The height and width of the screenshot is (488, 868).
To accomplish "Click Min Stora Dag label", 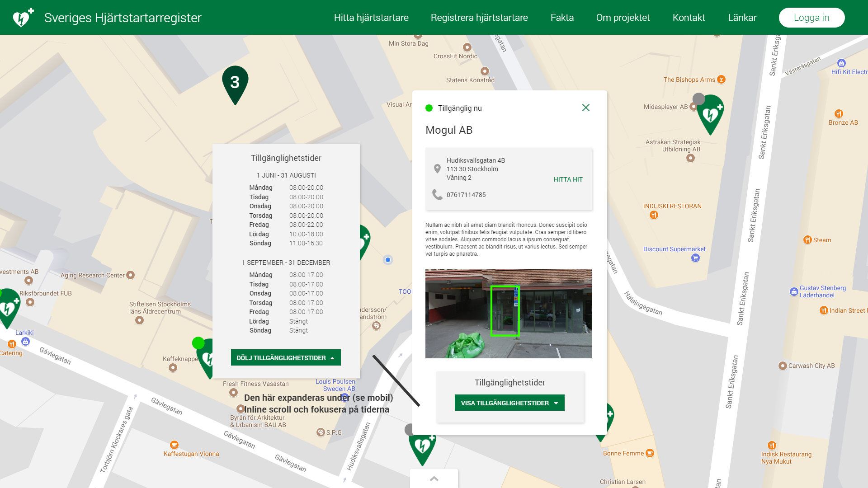I will [408, 43].
